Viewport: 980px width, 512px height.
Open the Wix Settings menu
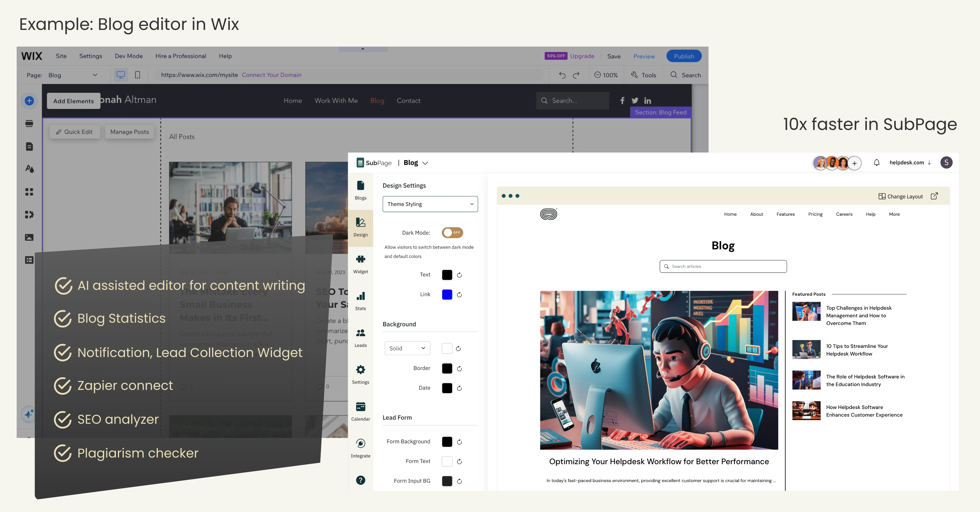(x=91, y=56)
